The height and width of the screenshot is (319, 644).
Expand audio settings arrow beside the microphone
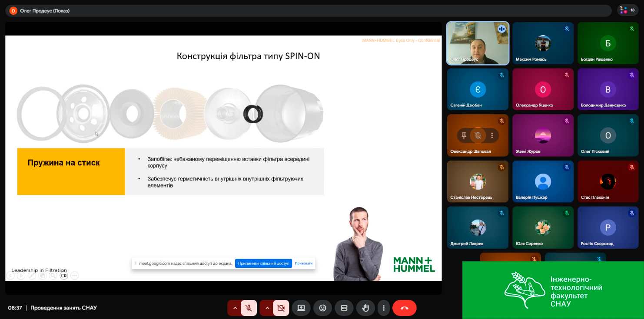(x=235, y=308)
